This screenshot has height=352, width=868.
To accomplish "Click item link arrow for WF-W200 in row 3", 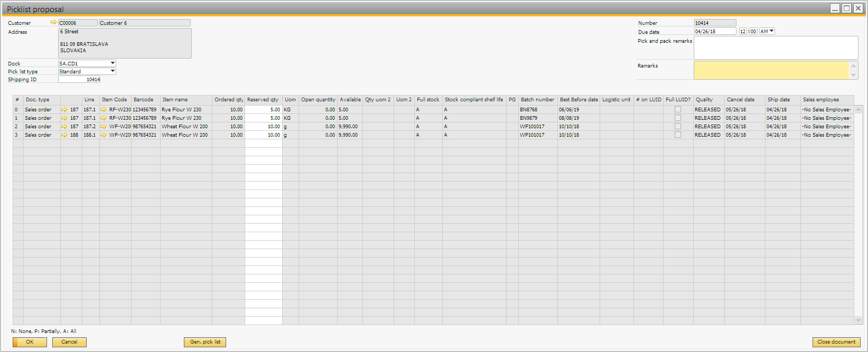I will point(104,135).
